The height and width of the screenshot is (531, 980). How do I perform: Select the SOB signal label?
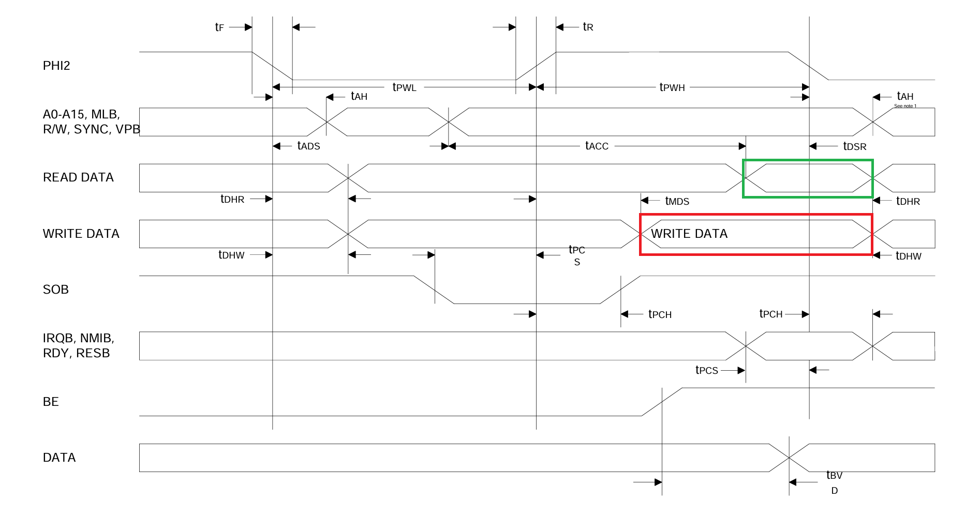(x=55, y=290)
